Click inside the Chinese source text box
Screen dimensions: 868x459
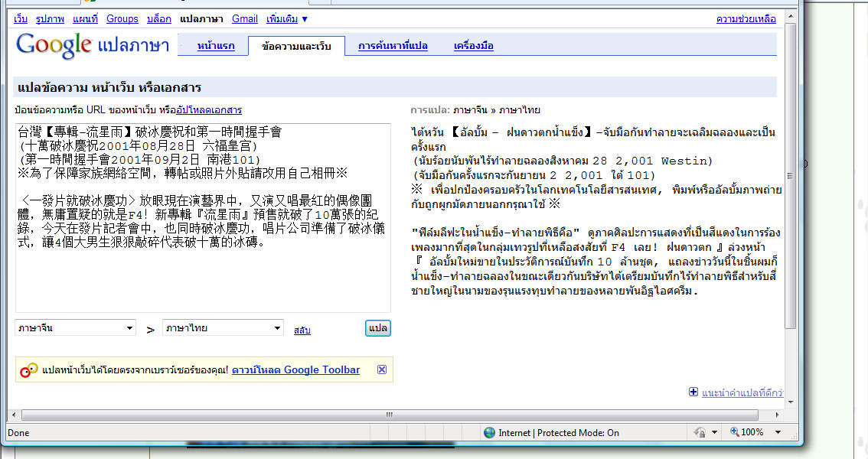tap(203, 218)
